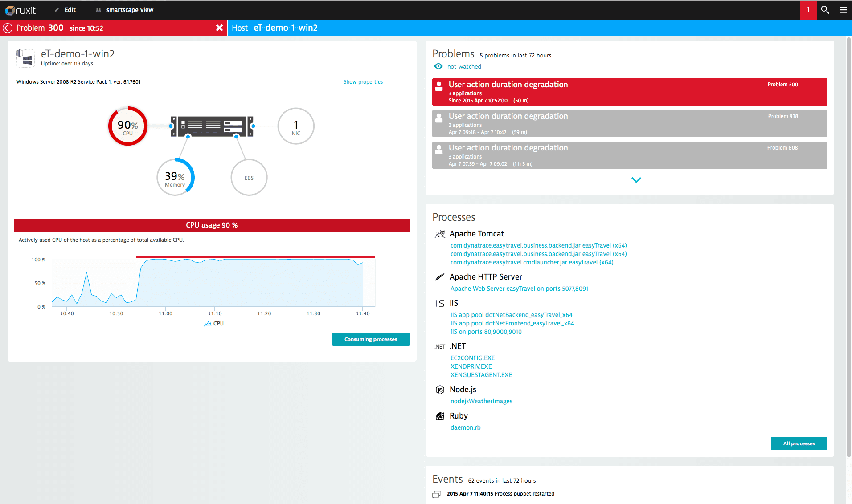Open Problem 808 card
Image resolution: width=852 pixels, height=504 pixels.
click(630, 155)
